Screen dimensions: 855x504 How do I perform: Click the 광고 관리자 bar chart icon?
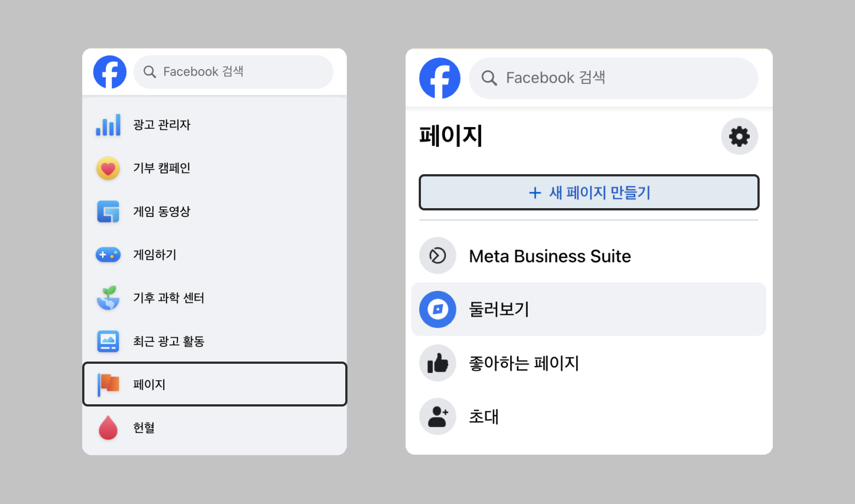108,125
